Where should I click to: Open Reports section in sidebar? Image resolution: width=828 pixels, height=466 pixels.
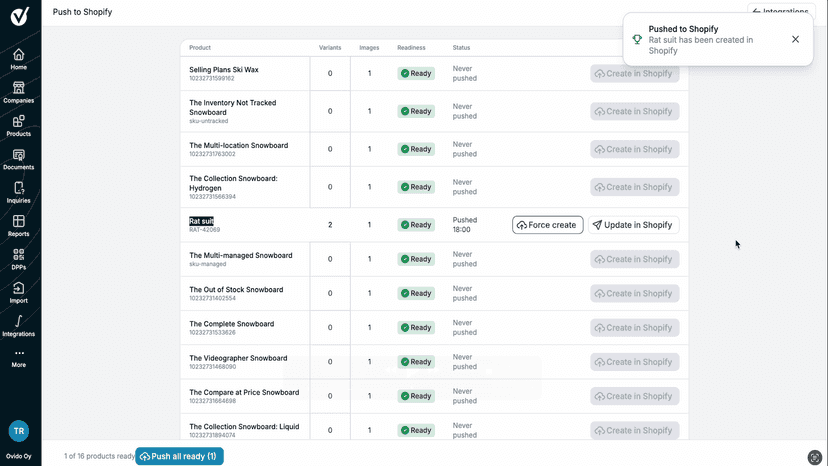pyautogui.click(x=18, y=226)
